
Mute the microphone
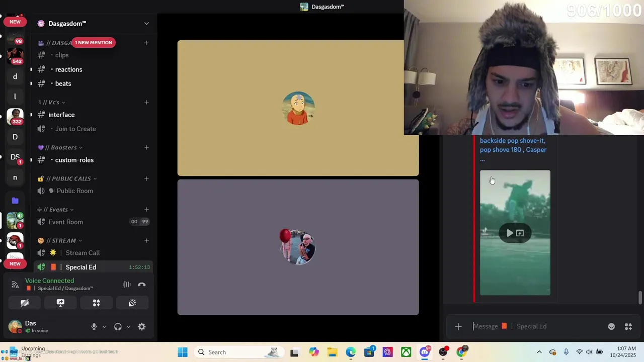(94, 327)
